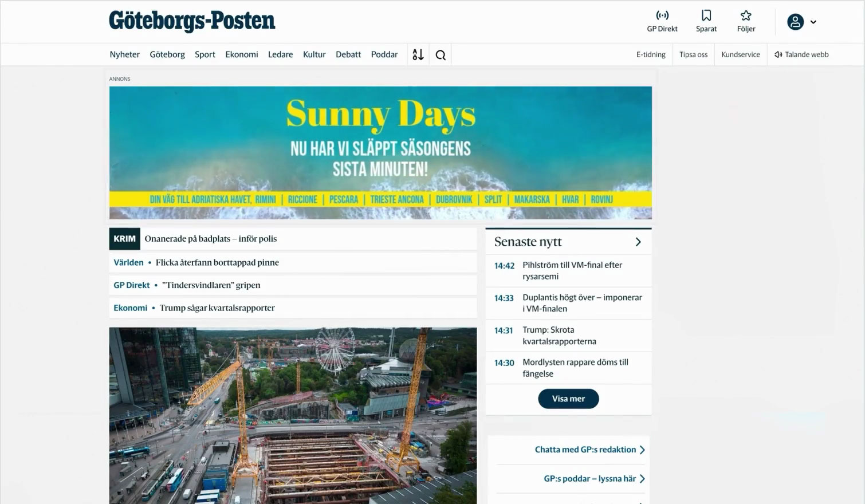Click the Göteborgs-Posten logo
Screen dimensions: 865x504
point(192,21)
